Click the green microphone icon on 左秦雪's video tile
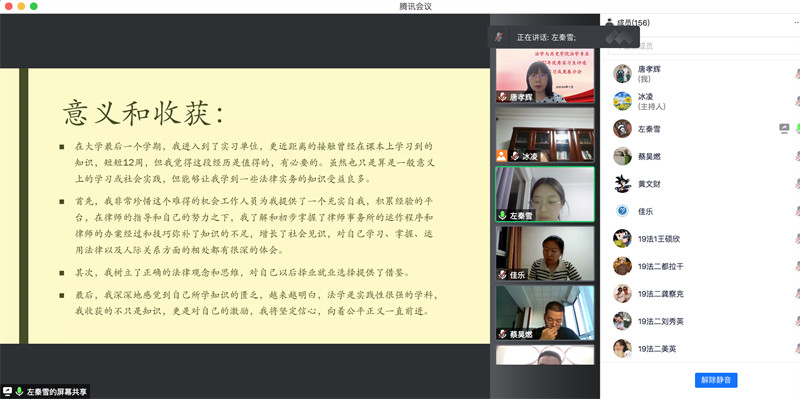 pos(503,216)
